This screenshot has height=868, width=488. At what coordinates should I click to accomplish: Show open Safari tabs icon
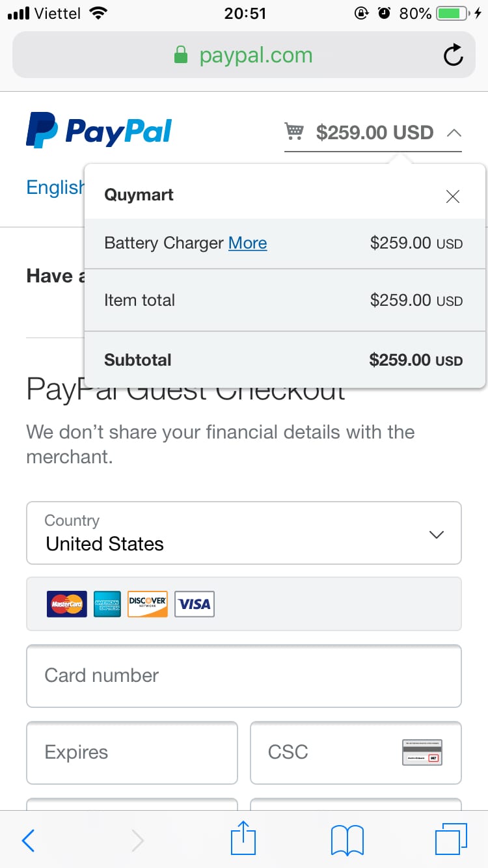450,839
